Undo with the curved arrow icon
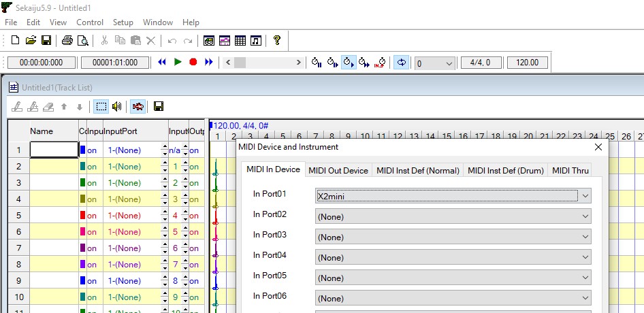 (x=172, y=40)
